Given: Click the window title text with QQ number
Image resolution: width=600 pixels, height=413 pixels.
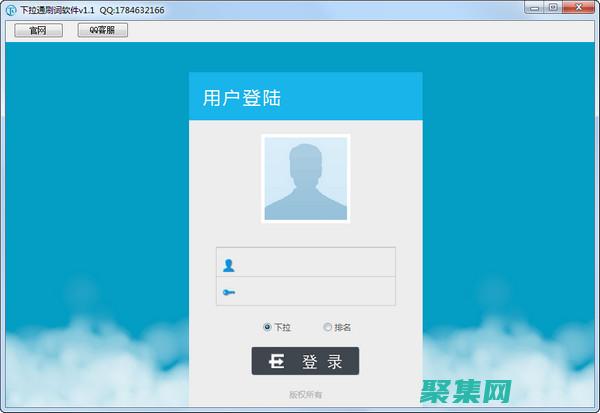Looking at the screenshot, I should [92, 10].
